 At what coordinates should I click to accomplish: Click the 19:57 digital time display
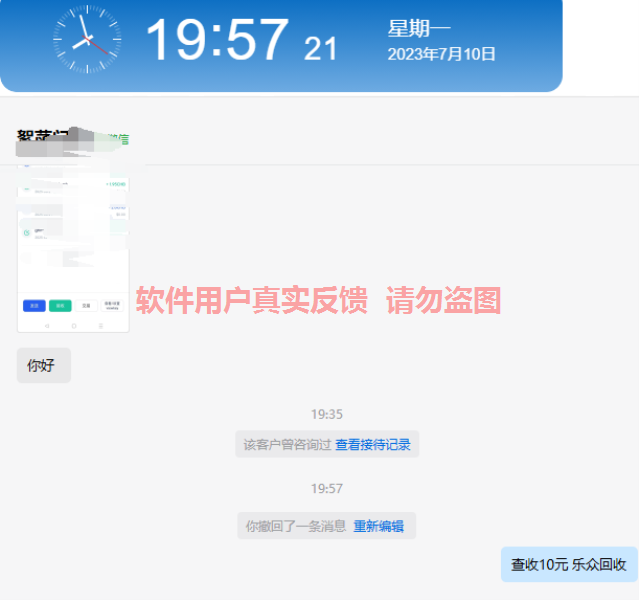click(216, 41)
